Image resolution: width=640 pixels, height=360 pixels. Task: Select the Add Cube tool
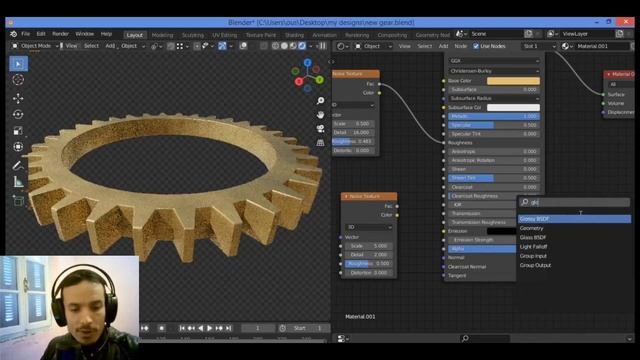[x=18, y=200]
